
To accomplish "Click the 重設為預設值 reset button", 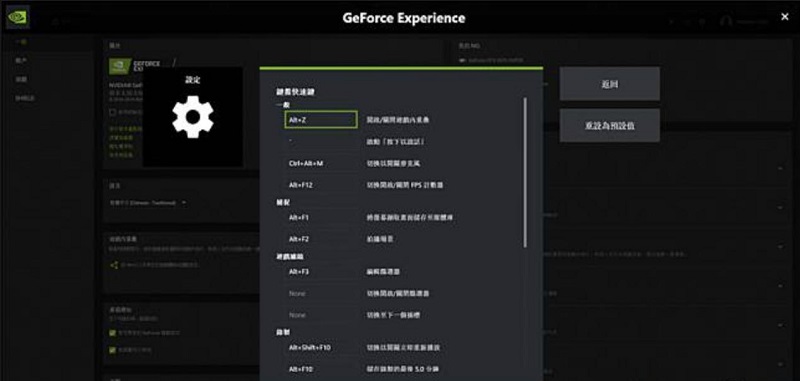I will 610,125.
